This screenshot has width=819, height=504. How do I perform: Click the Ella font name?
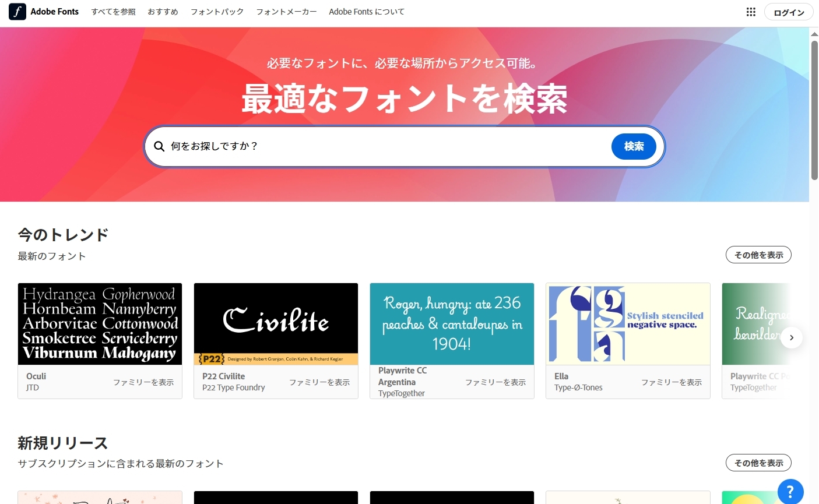click(x=561, y=376)
